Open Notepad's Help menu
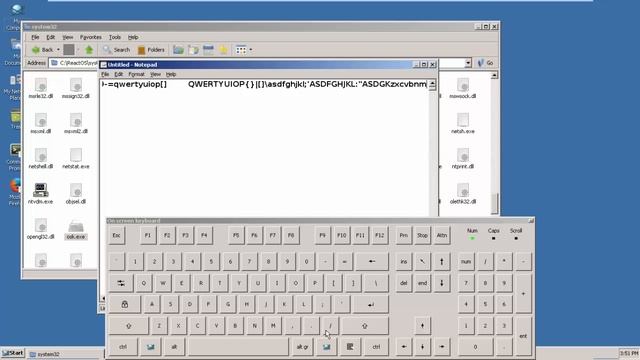Image resolution: width=640 pixels, height=360 pixels. [171, 74]
